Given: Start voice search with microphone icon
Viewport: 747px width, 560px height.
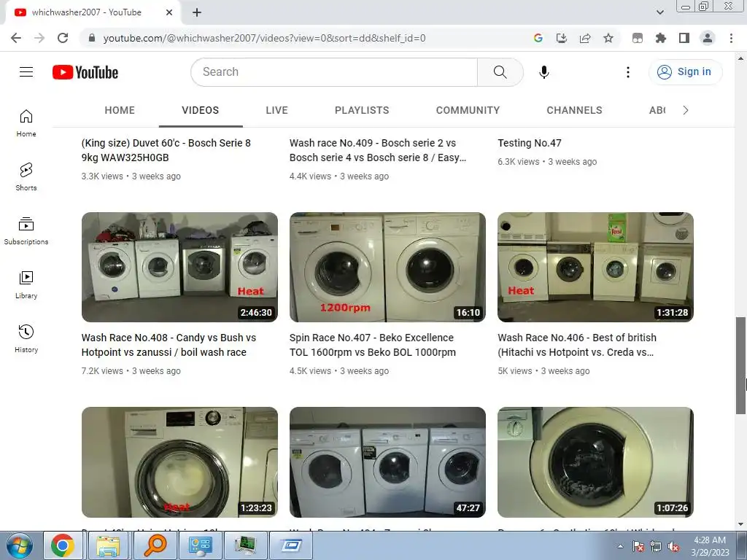Looking at the screenshot, I should tap(543, 72).
